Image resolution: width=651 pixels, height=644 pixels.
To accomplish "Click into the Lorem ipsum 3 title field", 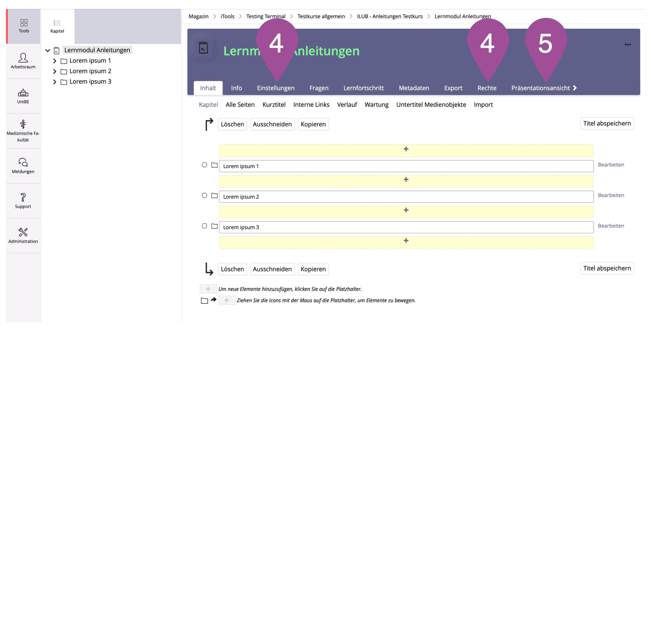I will coord(406,227).
